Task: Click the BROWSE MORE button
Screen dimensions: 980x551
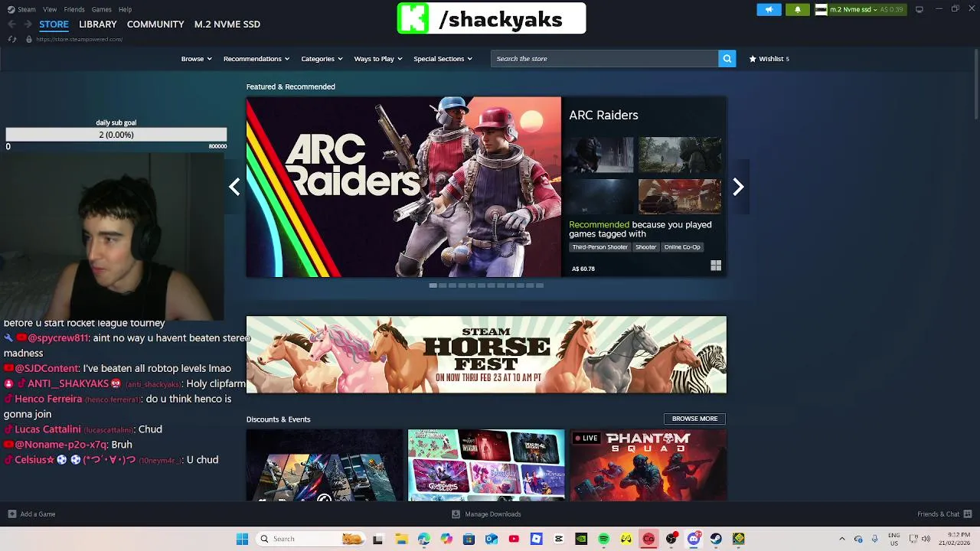Action: point(694,419)
